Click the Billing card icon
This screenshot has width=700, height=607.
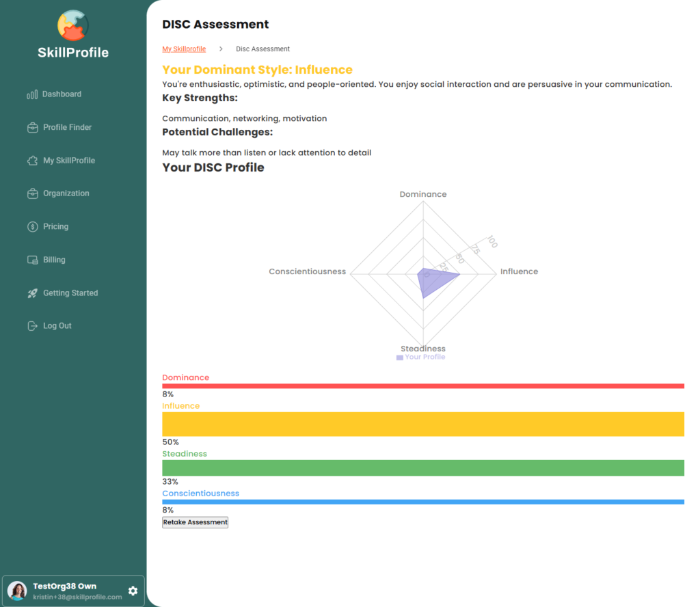[32, 260]
